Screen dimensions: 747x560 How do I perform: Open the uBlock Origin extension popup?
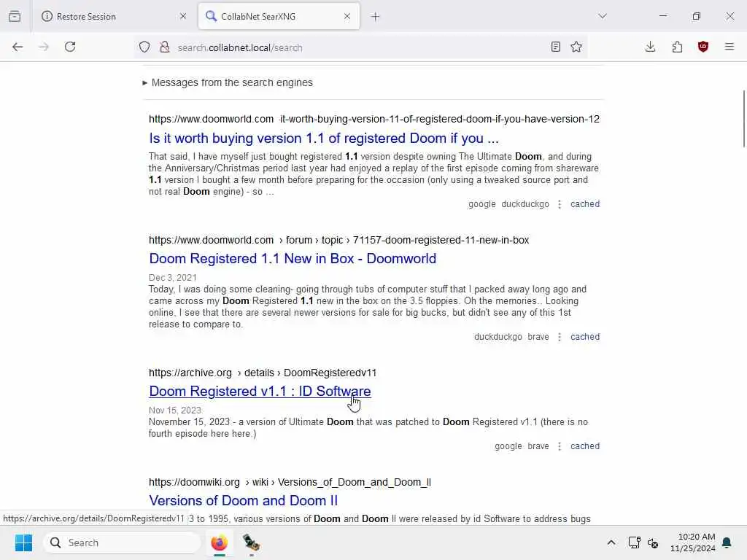[x=703, y=47]
